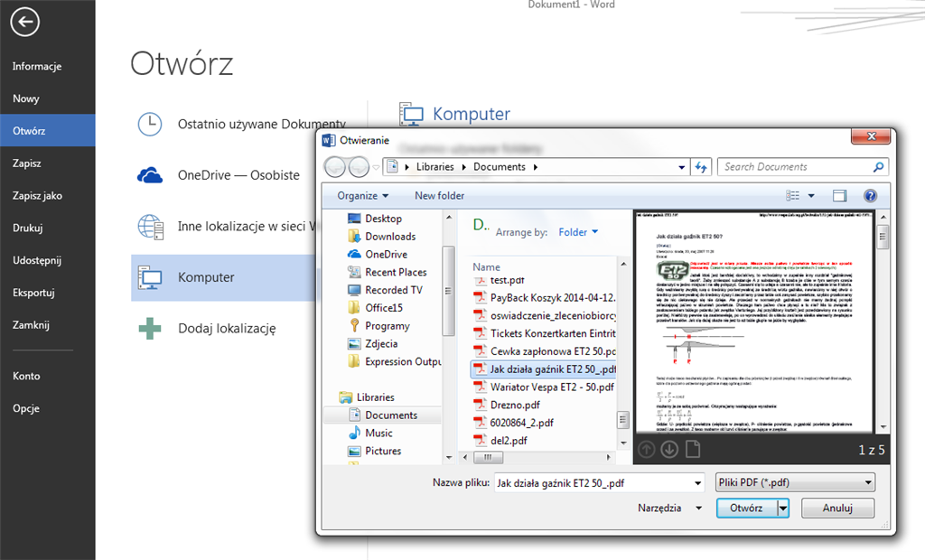This screenshot has width=925, height=560.
Task: Select Drezno.pdf file
Action: (x=508, y=405)
